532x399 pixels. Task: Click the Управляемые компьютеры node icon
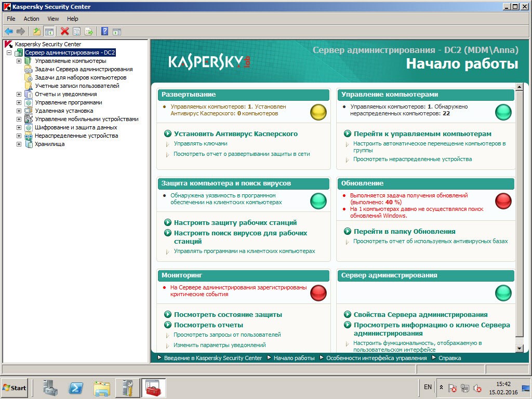click(29, 61)
